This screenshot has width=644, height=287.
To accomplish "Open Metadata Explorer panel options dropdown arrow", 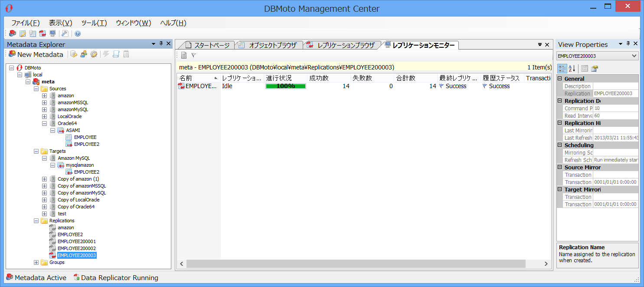I will 154,44.
